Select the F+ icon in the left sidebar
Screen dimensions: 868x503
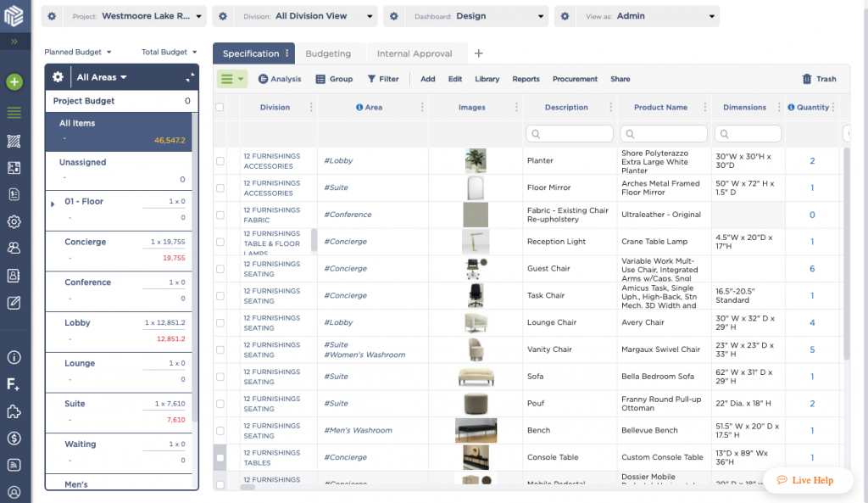14,384
